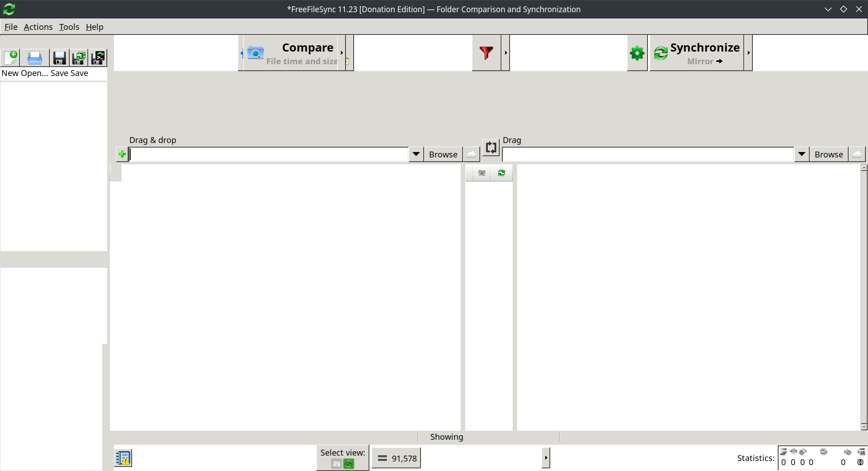Expand the Synchronize options arrow
This screenshot has width=868, height=471.
(x=748, y=53)
